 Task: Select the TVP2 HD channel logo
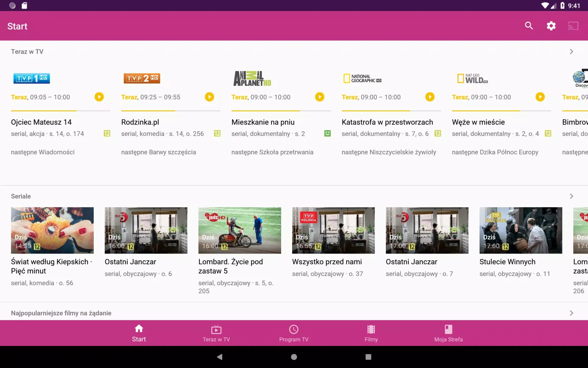pos(142,78)
